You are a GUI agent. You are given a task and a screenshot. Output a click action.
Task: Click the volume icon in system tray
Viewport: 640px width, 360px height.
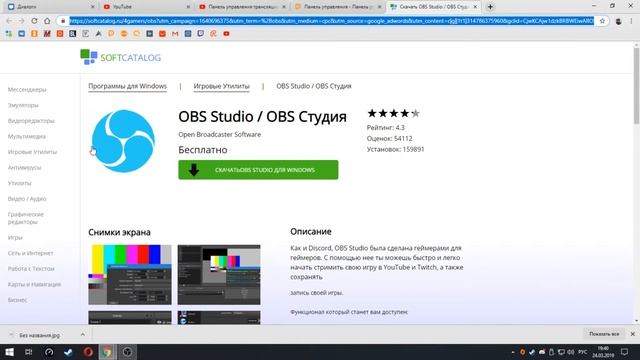(x=571, y=352)
